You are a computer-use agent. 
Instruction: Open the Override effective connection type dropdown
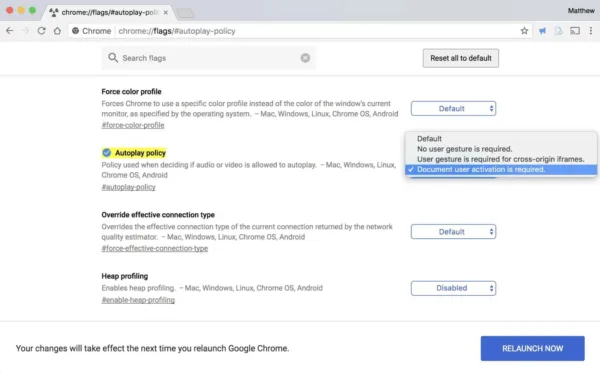pyautogui.click(x=453, y=232)
